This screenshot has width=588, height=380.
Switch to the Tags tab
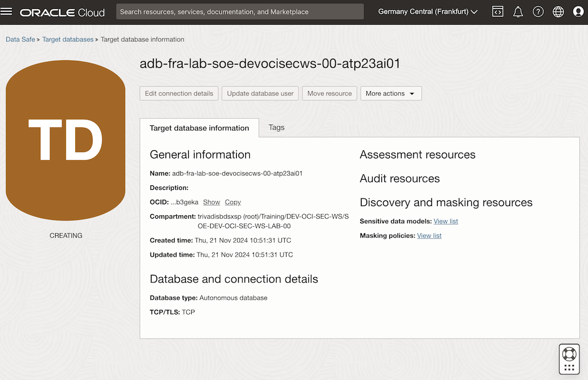[x=276, y=127]
